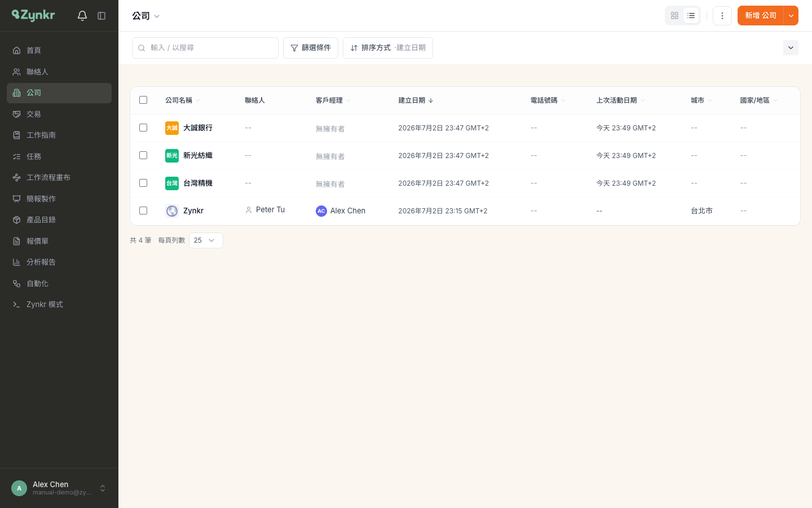812x508 pixels.
Task: Switch to list view
Action: [691, 16]
